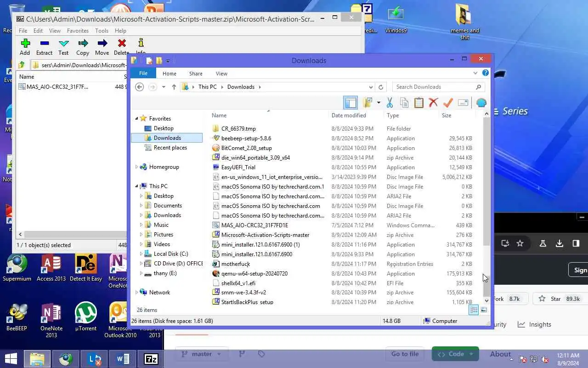Click the orange checkmark Properties icon
The image size is (588, 368).
coord(448,103)
